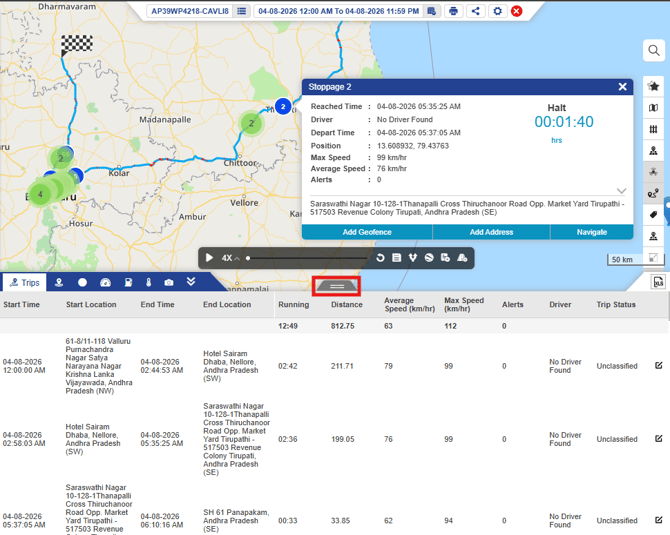Switch map type with folded map icon
Screen dimensions: 670x535
[x=653, y=108]
